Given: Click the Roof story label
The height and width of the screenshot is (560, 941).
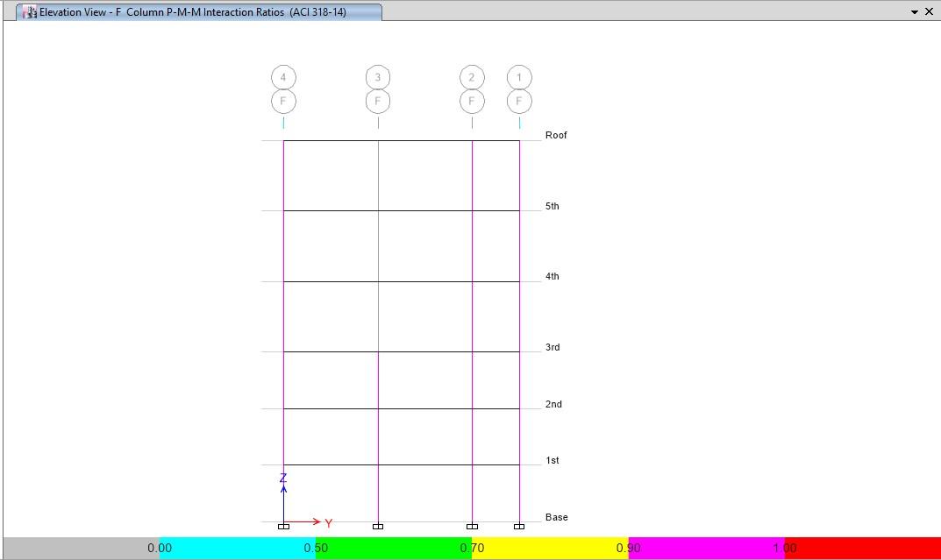Looking at the screenshot, I should click(x=556, y=136).
